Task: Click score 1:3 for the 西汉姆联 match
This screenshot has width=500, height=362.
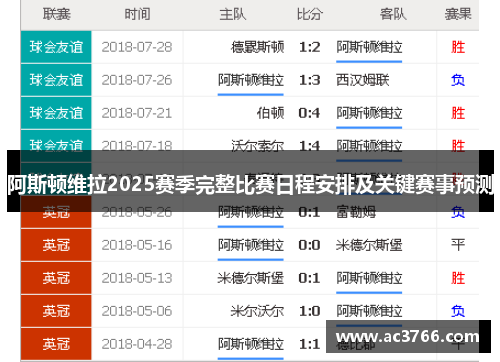Action: click(x=310, y=80)
